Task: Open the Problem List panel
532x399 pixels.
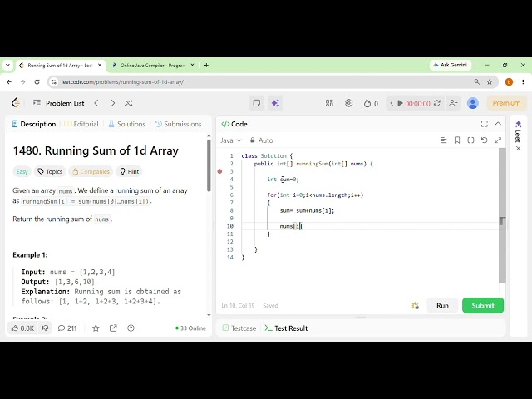Action: (x=59, y=103)
